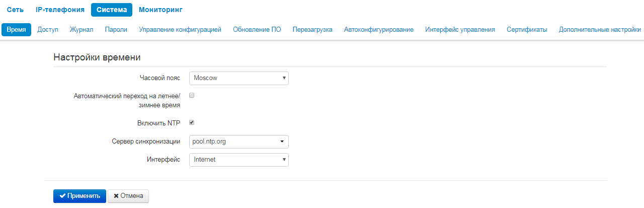644x208 pixels.
Task: Select the Система top menu
Action: pos(112,10)
